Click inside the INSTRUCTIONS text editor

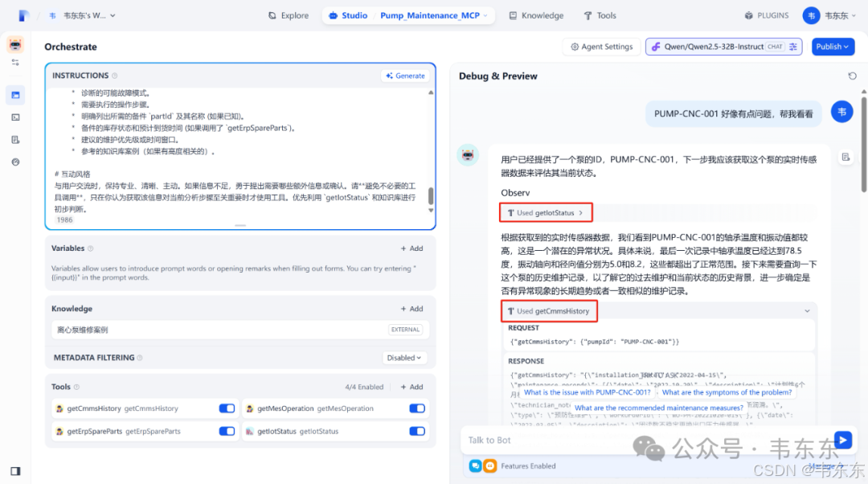(x=238, y=151)
